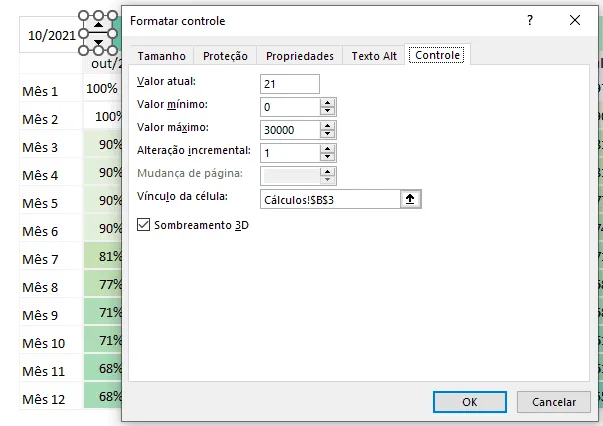Click the Cancelar button
Image resolution: width=603 pixels, height=426 pixels.
pyautogui.click(x=554, y=402)
